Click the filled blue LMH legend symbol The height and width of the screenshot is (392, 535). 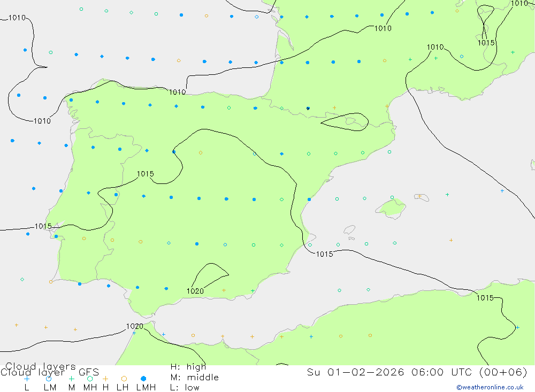point(143,379)
